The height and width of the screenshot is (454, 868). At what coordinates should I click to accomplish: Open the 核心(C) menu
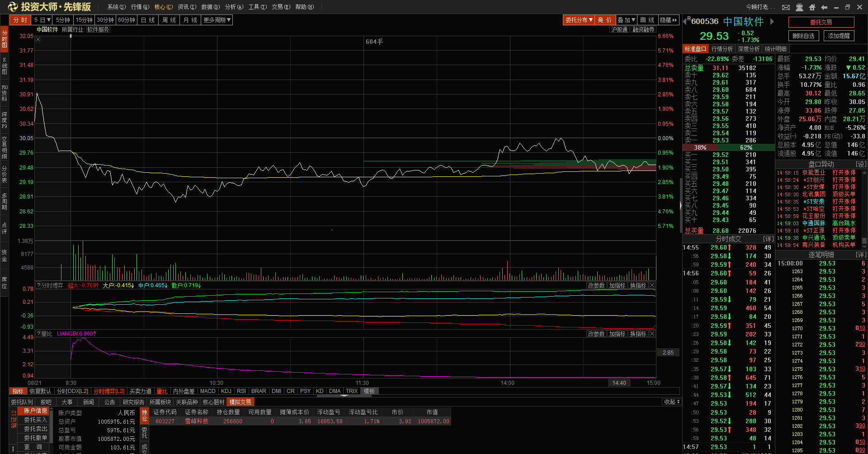point(164,7)
